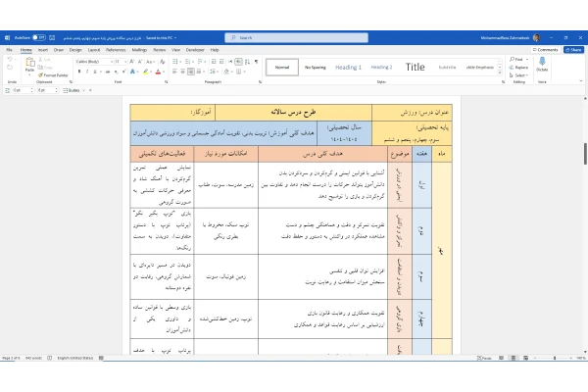
Task: Click the Cut scissors icon
Action: pos(42,59)
